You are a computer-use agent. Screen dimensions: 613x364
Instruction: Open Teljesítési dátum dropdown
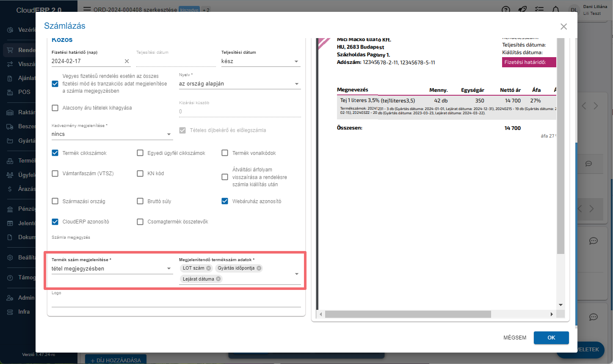260,61
